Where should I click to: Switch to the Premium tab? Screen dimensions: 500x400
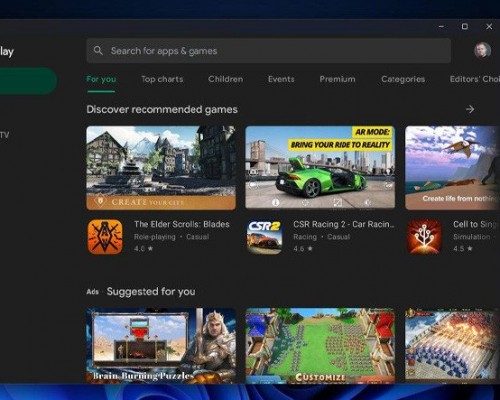[x=337, y=79]
